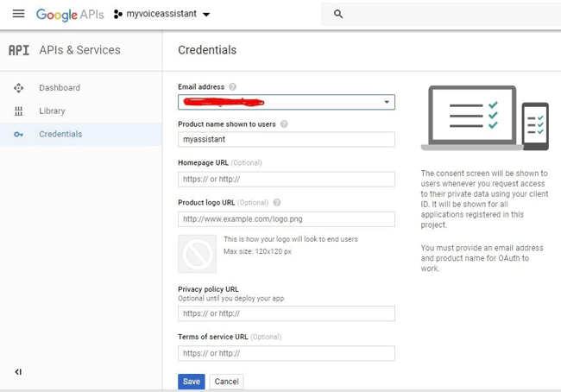This screenshot has height=392, width=561.
Task: Click the API logo icon in sidebar header
Action: click(x=19, y=50)
